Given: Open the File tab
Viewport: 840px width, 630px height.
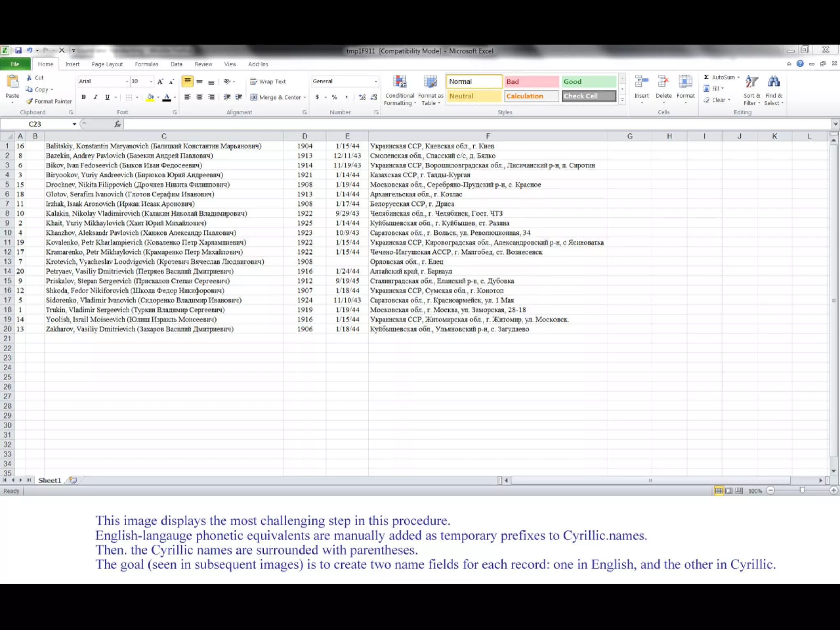Looking at the screenshot, I should click(15, 64).
